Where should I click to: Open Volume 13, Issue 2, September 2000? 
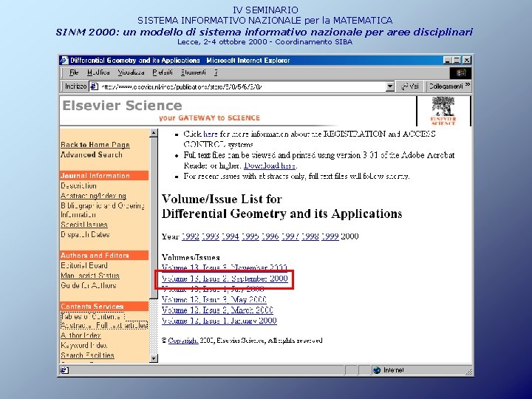pos(225,279)
